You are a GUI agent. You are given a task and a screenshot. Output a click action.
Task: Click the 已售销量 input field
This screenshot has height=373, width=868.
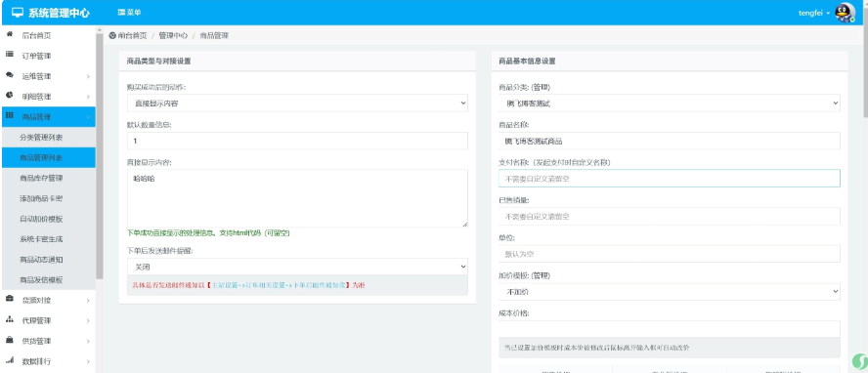pyautogui.click(x=670, y=216)
